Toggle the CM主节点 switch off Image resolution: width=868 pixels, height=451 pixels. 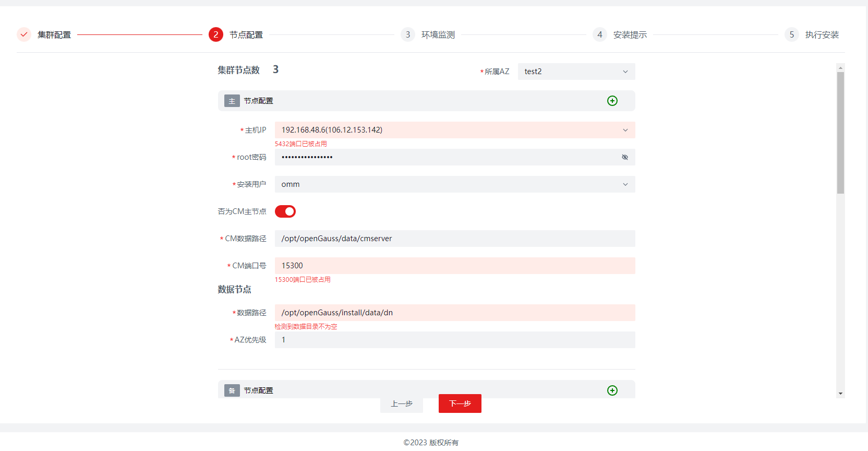point(285,211)
